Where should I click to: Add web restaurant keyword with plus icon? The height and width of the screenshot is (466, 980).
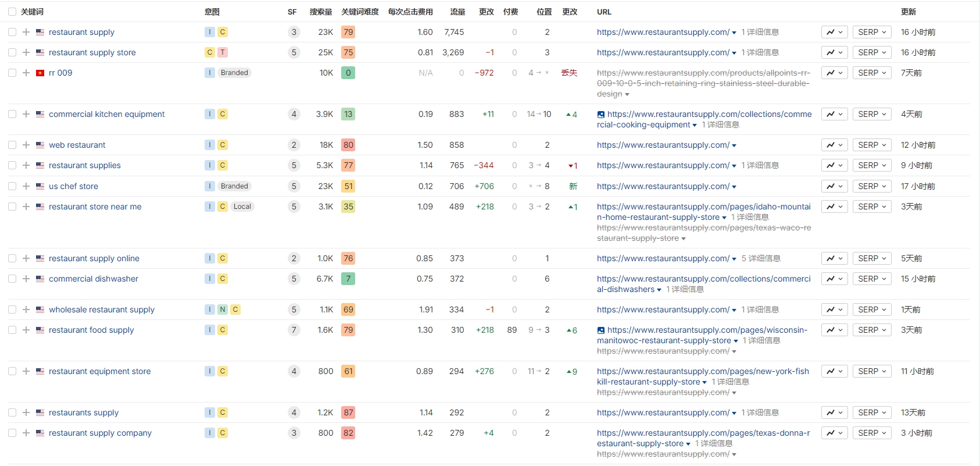click(x=26, y=145)
